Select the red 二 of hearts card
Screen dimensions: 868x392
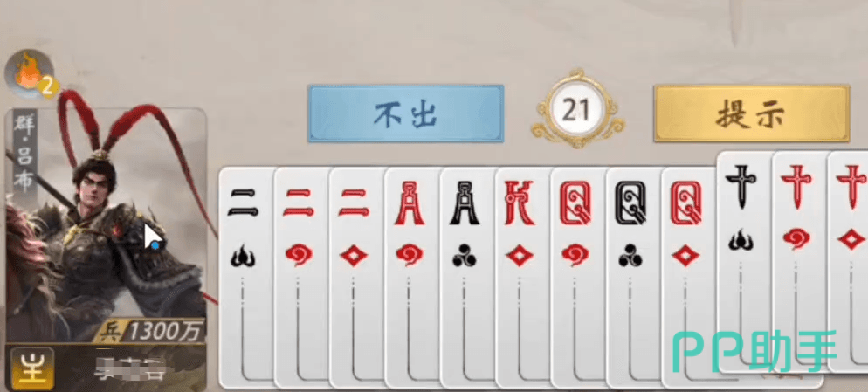300,277
